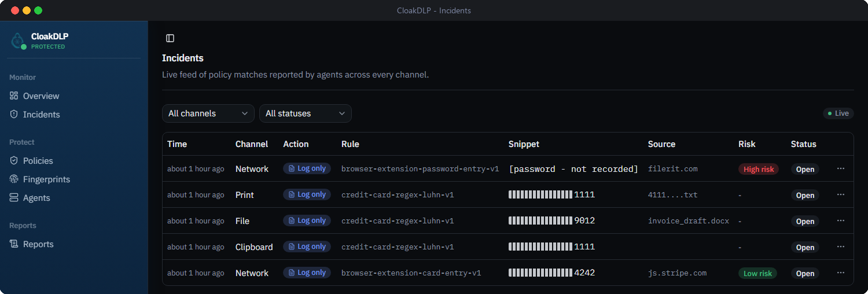
Task: Click the PROTECTED status label
Action: pyautogui.click(x=48, y=47)
